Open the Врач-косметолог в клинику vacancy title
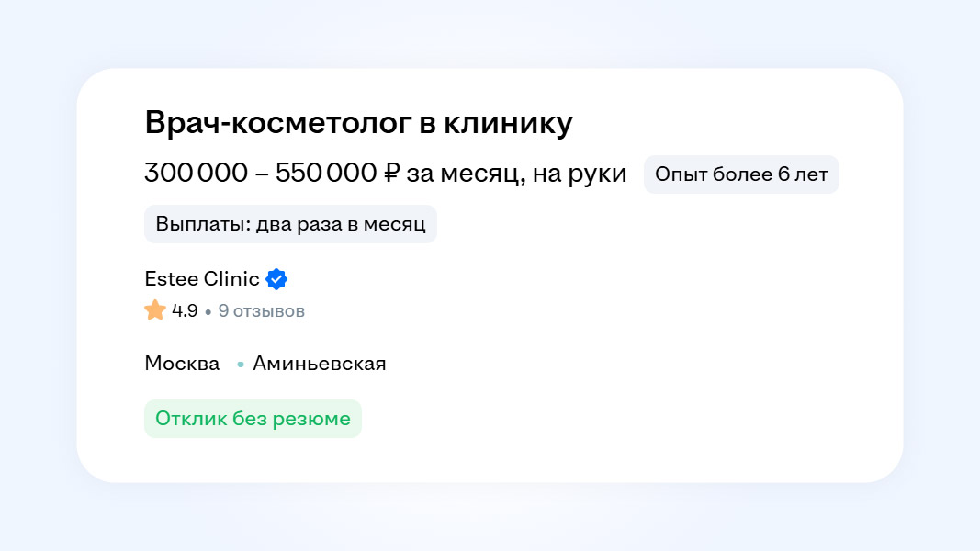This screenshot has height=551, width=980. [x=358, y=124]
